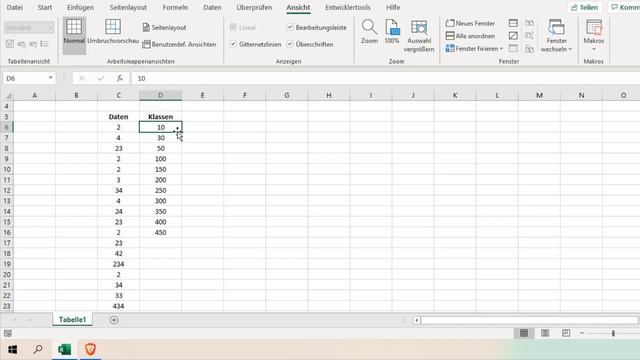Viewport: 640px width, 360px height.
Task: Reset zoom to 100%
Action: point(391,32)
